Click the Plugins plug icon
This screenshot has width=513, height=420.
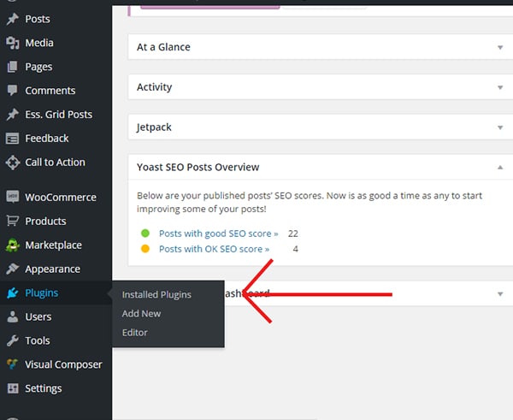[13, 293]
